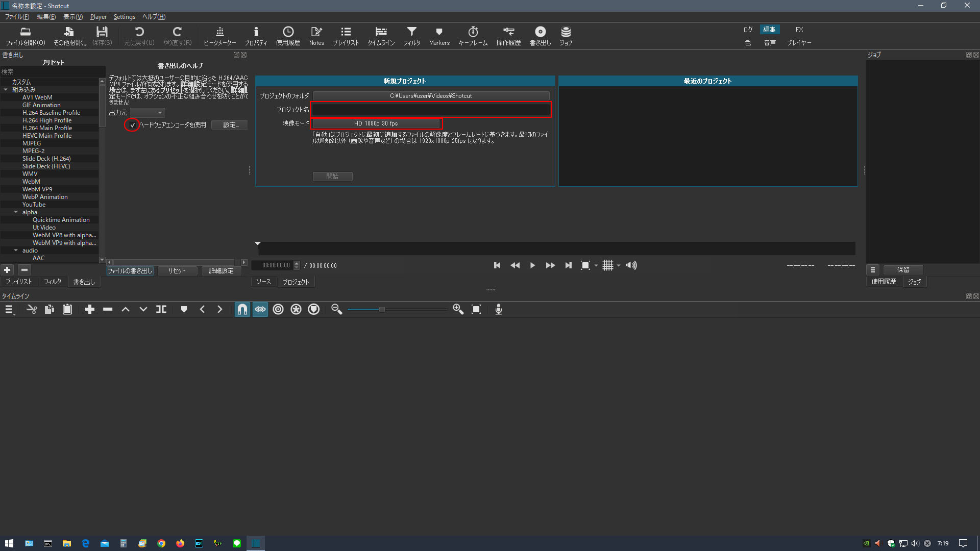
Task: Open the キーフレーム panel
Action: 473,36
